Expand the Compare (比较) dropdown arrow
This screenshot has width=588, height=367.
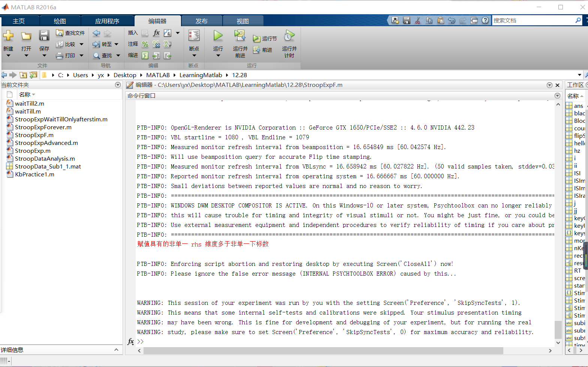[x=81, y=44]
